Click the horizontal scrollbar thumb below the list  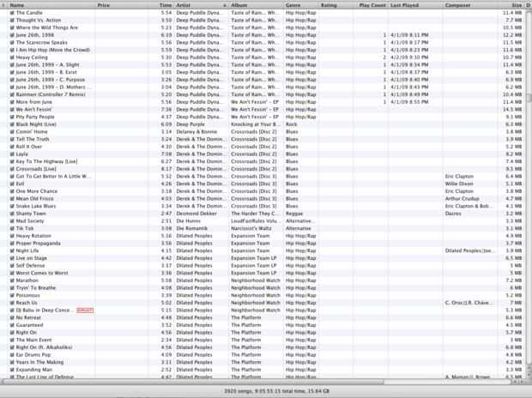pos(192,382)
